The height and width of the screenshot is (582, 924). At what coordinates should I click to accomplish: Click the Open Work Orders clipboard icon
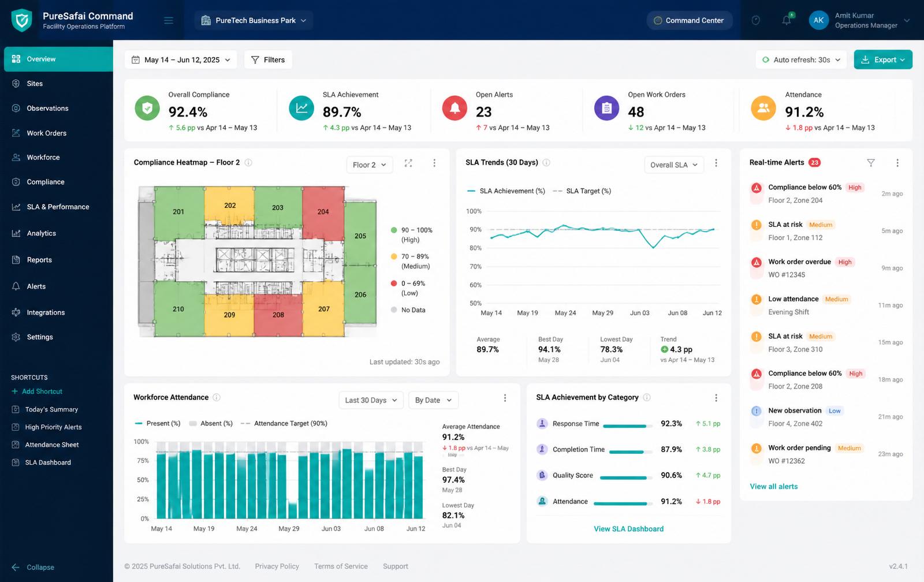tap(606, 108)
